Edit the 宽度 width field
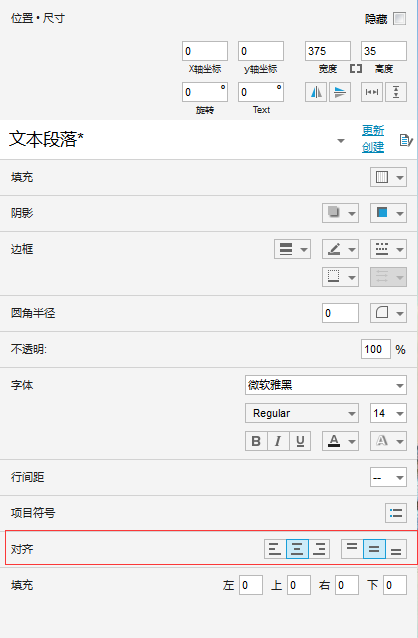The height and width of the screenshot is (638, 418). [x=328, y=51]
